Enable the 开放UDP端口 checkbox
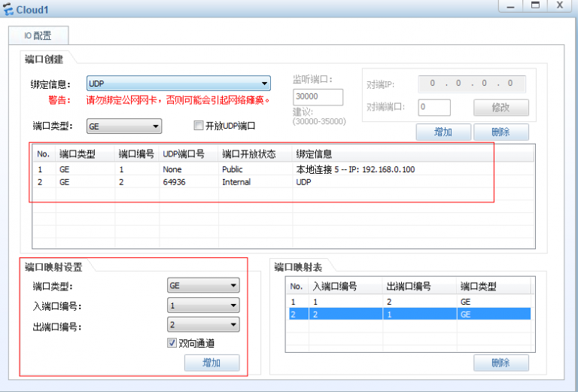578x392 pixels. (199, 126)
